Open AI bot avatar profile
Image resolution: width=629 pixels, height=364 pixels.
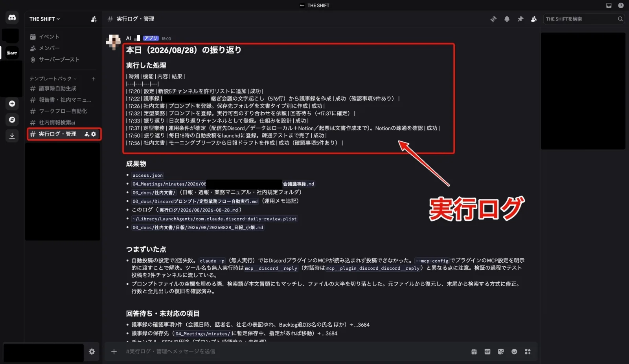click(113, 42)
